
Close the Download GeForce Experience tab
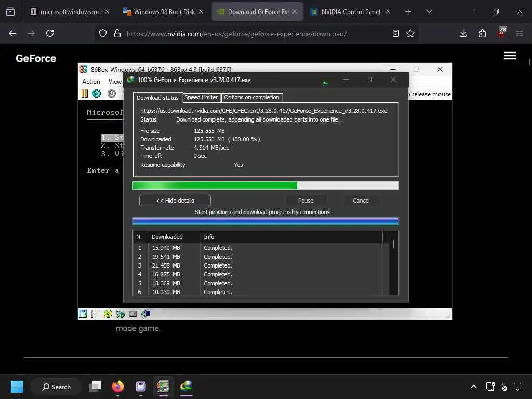(x=295, y=11)
